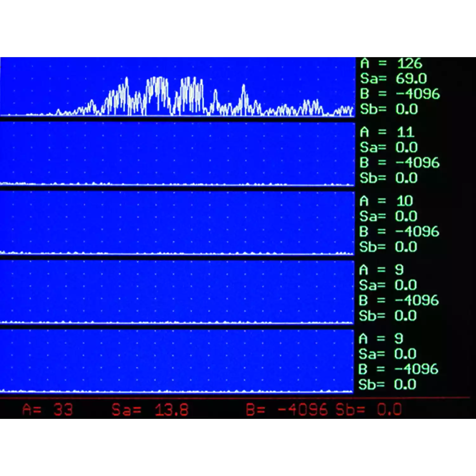The width and height of the screenshot is (476, 476).
Task: Click the second channel's 'Sa= 0.0' readout
Action: (389, 148)
